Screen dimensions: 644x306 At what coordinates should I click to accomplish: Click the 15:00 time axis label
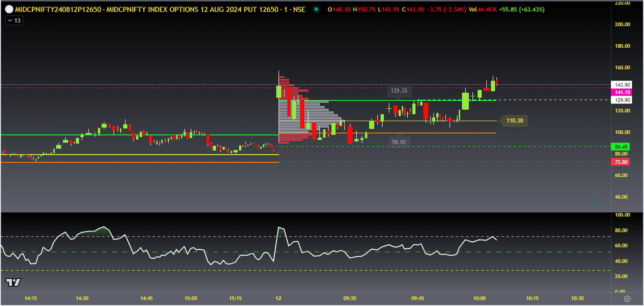pos(191,298)
